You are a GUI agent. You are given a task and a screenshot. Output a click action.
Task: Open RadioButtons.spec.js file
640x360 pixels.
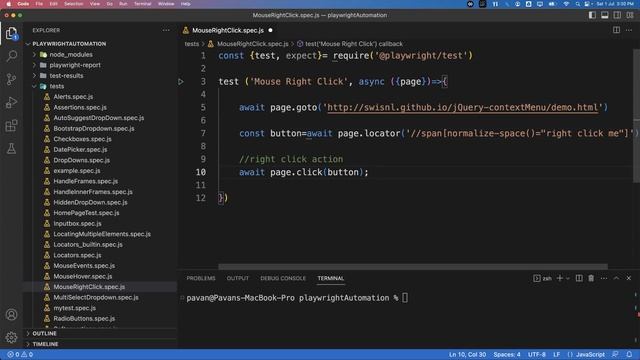(84, 318)
